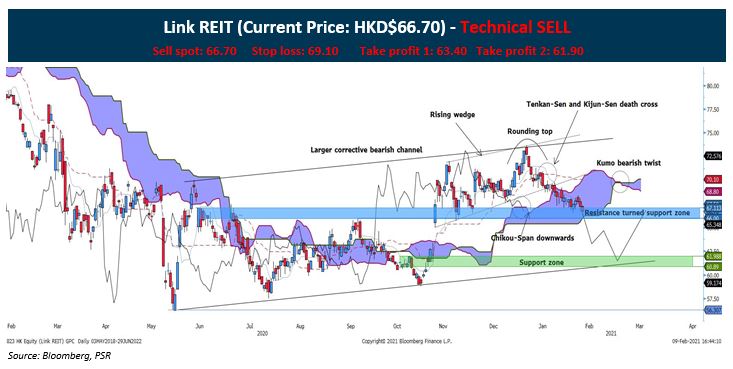Click the green 'Support zone' label
Image resolution: width=733 pixels, height=369 pixels.
point(541,262)
